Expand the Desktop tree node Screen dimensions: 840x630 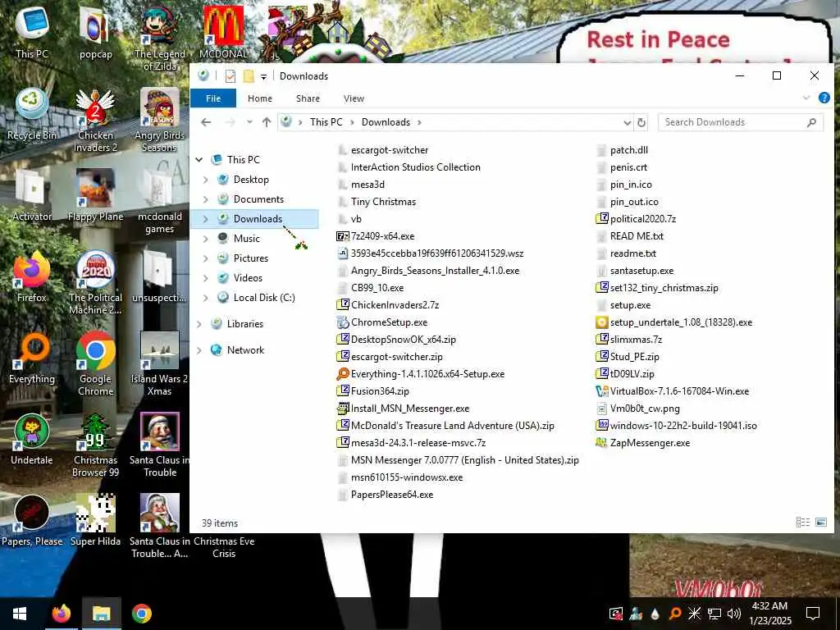[206, 180]
